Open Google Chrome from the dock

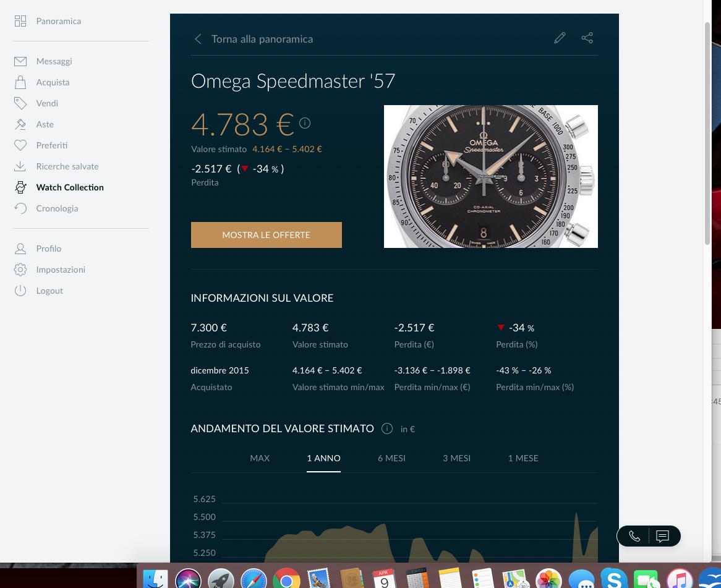pyautogui.click(x=286, y=579)
